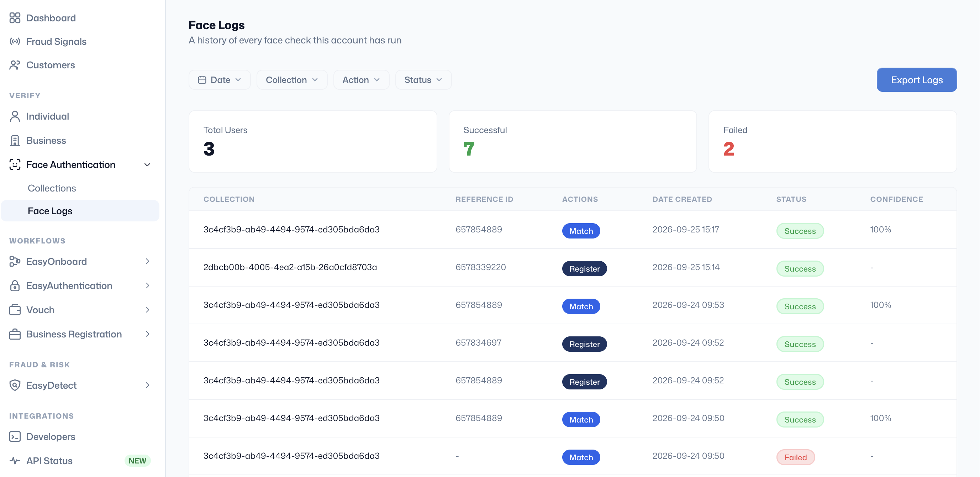Click the Face Authentication scan icon
The image size is (980, 477).
point(15,164)
